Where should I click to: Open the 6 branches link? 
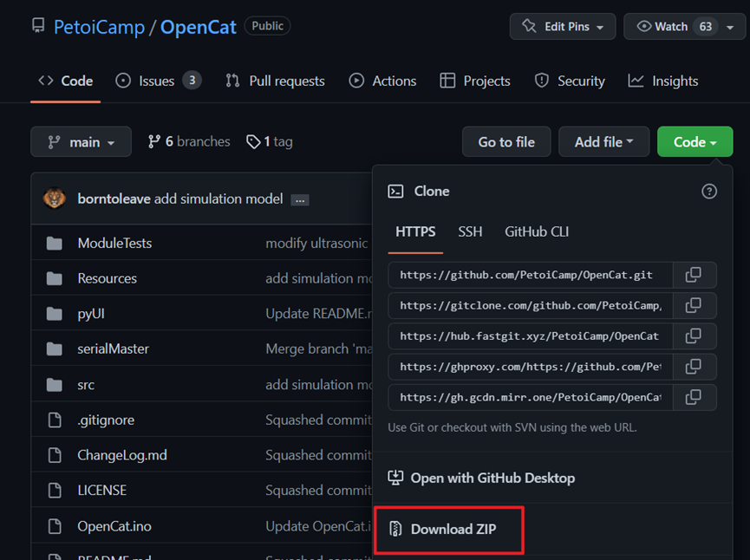tap(189, 141)
